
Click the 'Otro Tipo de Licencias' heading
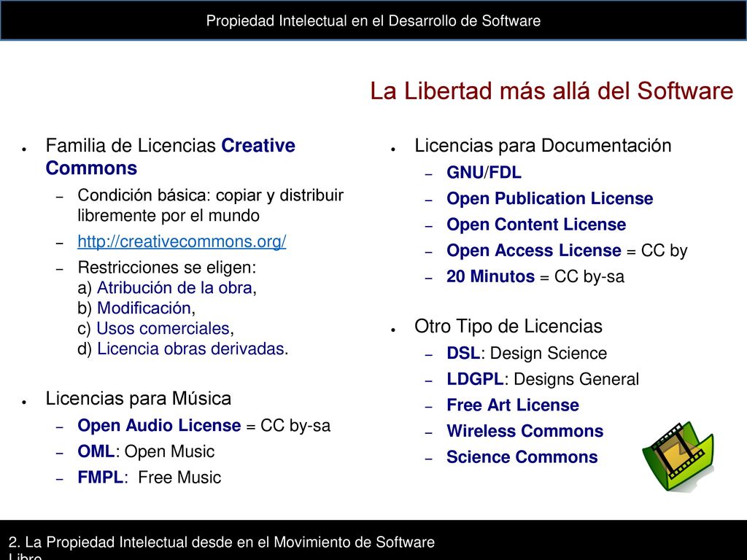tap(508, 327)
